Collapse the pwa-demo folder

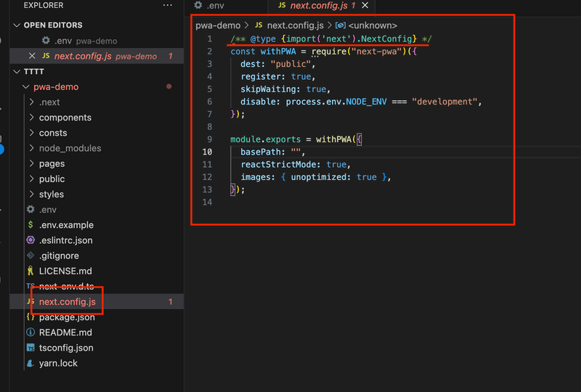[25, 86]
